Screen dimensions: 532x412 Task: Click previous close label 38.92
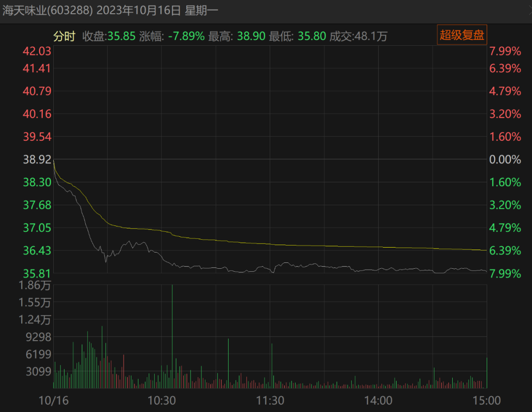tap(37, 159)
